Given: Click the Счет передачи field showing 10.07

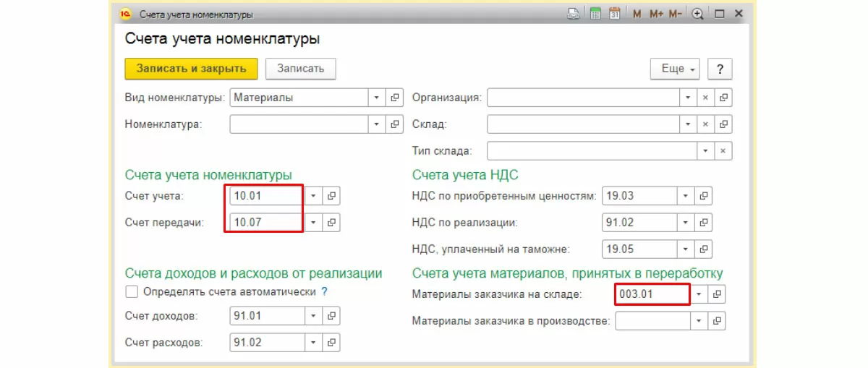Looking at the screenshot, I should (267, 223).
